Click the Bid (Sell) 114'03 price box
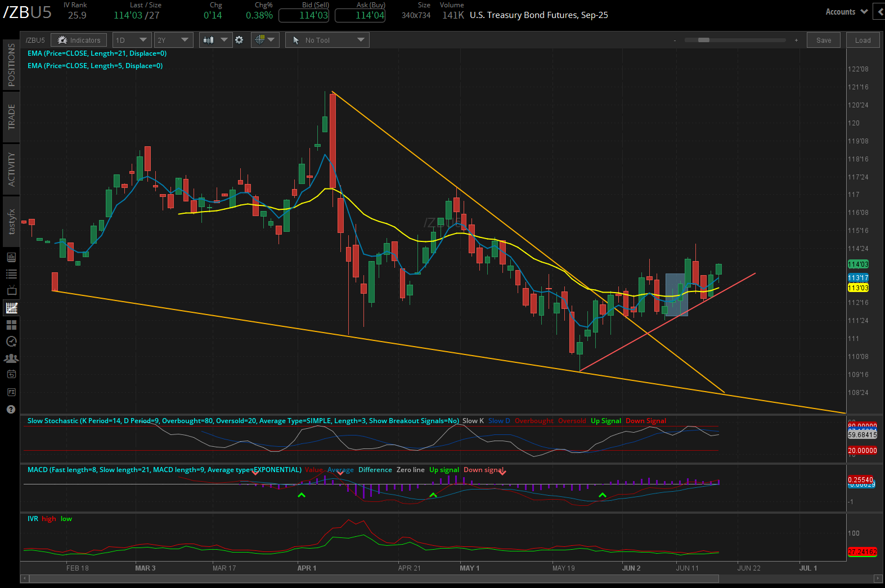 pyautogui.click(x=304, y=16)
